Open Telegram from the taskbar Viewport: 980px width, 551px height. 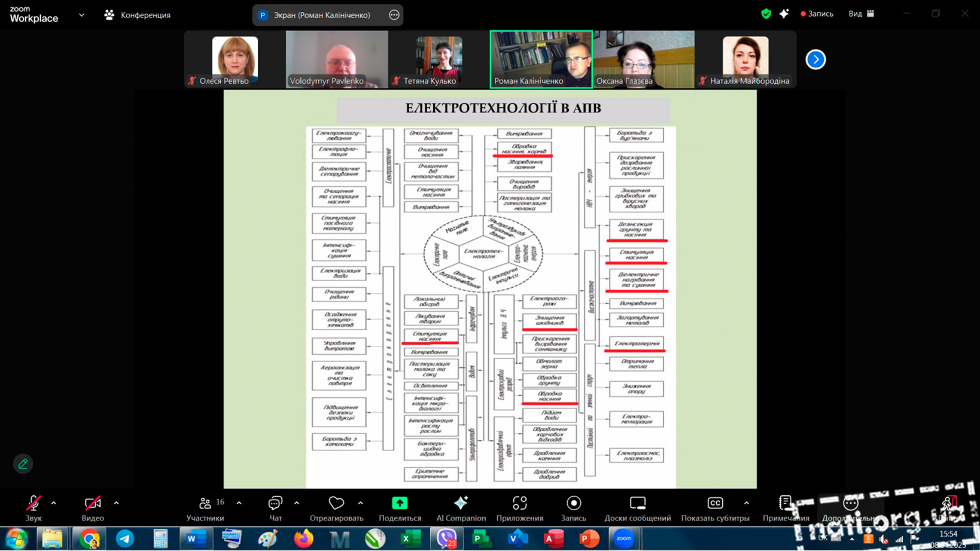pyautogui.click(x=124, y=538)
